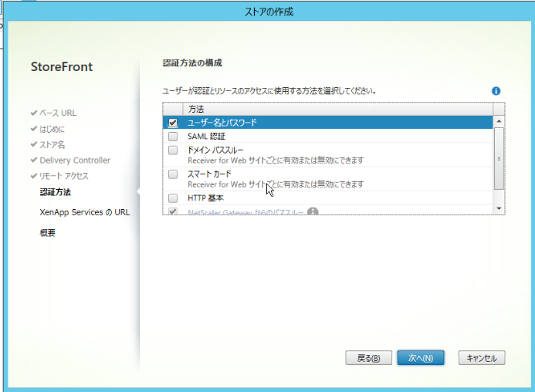Toggle the NetScaler Gateway passthrough checkbox
The image size is (535, 392).
tap(173, 211)
